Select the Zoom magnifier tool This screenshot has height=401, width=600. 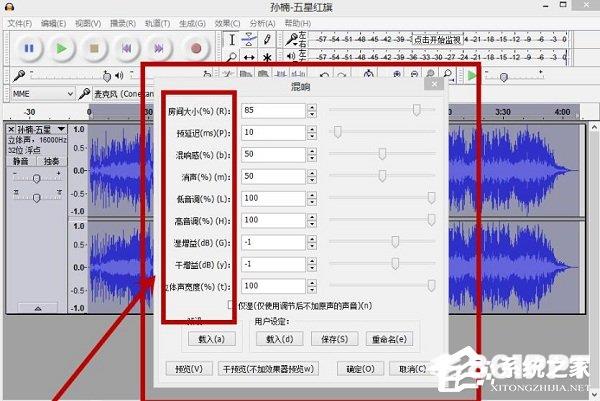[232, 57]
